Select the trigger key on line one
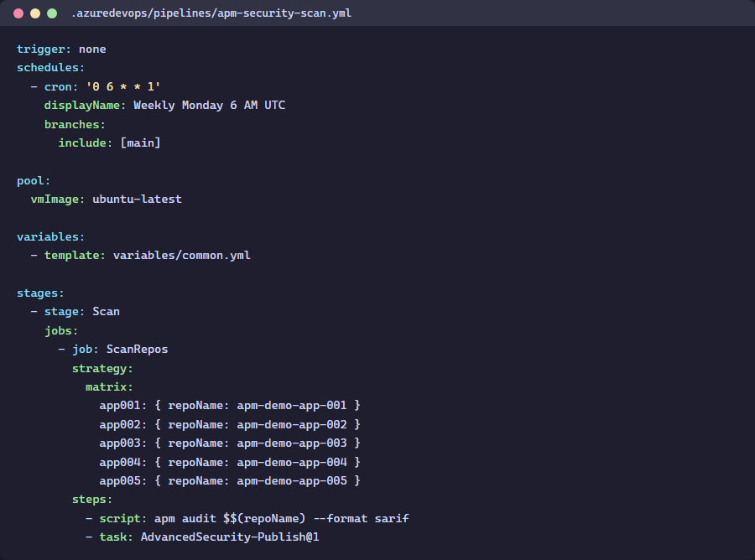Image resolution: width=755 pixels, height=560 pixels. (x=41, y=49)
